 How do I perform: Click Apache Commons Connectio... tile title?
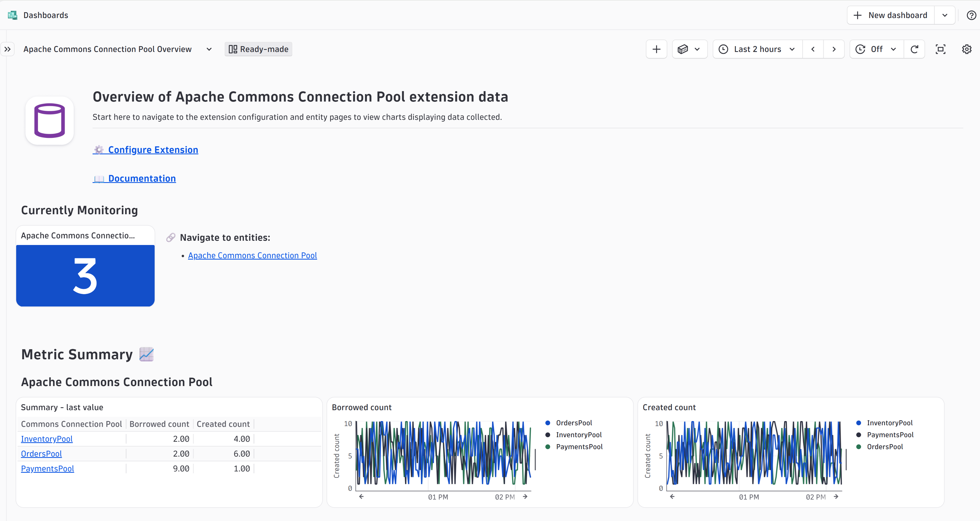[78, 235]
